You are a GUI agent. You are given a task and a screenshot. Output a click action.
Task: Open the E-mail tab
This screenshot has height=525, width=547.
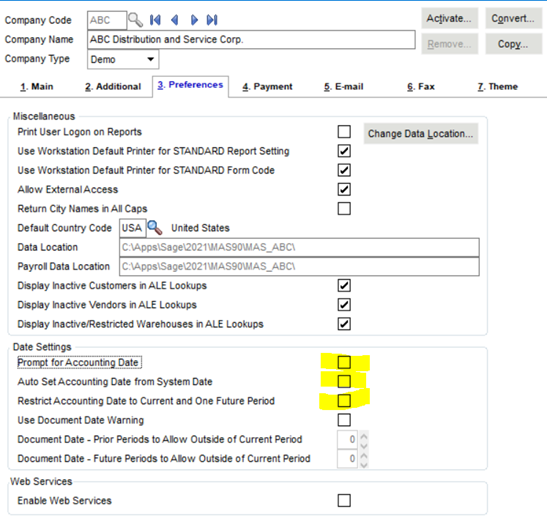(344, 87)
